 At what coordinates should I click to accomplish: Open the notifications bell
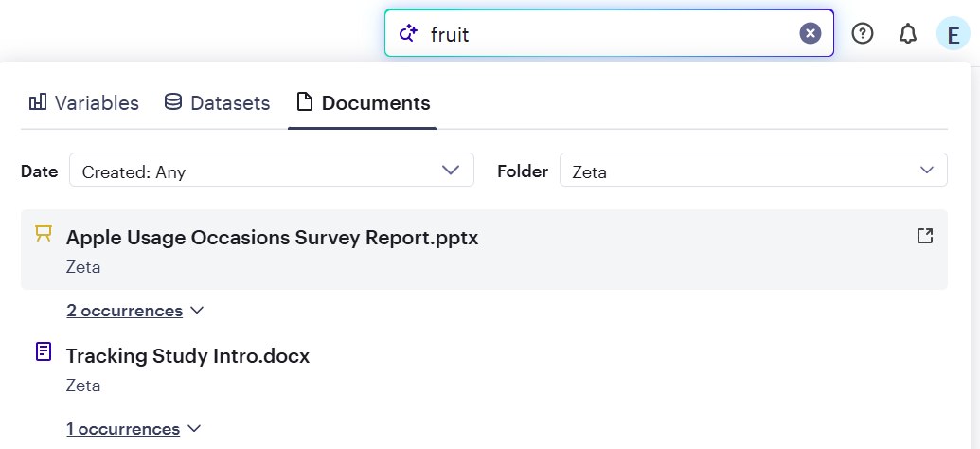click(908, 34)
